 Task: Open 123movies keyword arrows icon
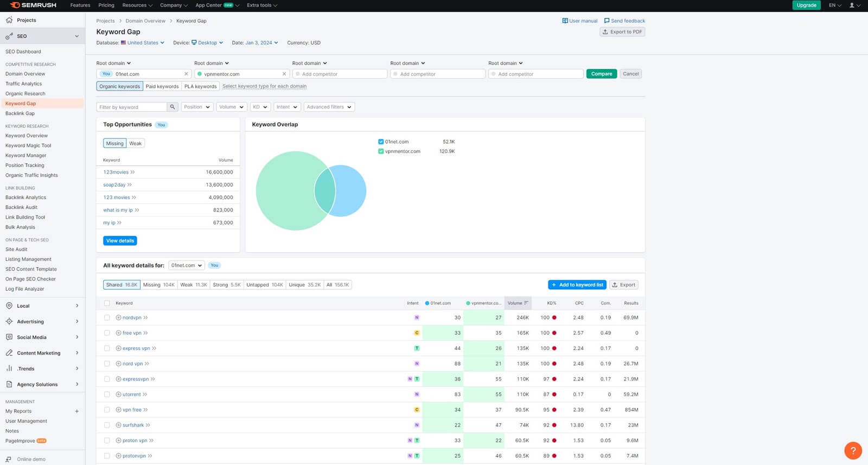pos(133,173)
